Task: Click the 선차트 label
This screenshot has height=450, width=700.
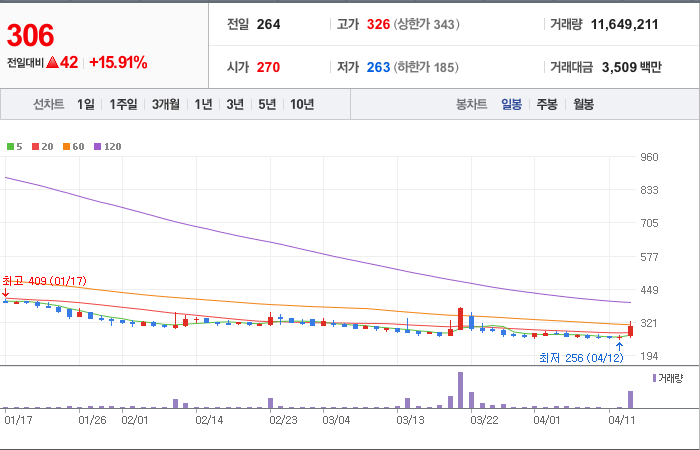Action: coord(49,104)
